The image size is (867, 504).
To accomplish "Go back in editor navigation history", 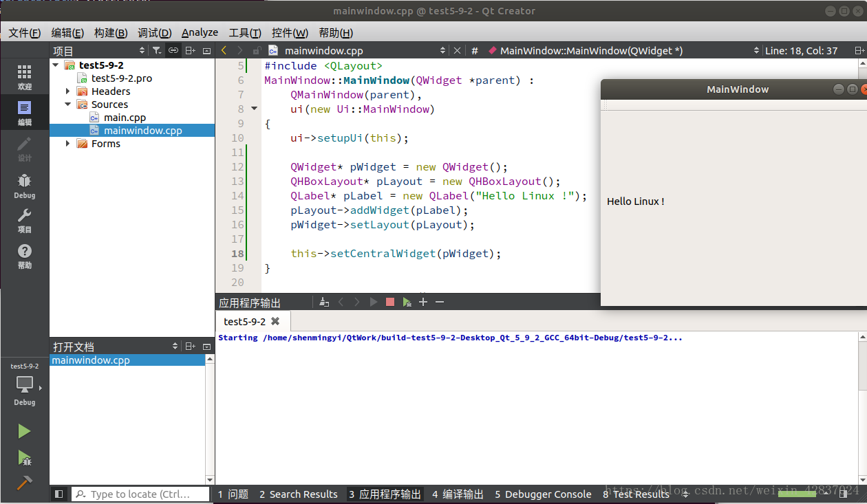I will (x=224, y=50).
